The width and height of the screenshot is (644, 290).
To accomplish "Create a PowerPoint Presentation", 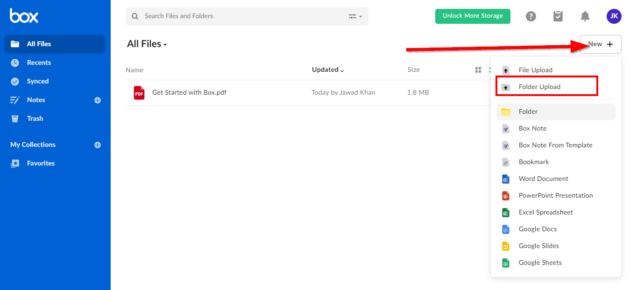I will pos(556,196).
